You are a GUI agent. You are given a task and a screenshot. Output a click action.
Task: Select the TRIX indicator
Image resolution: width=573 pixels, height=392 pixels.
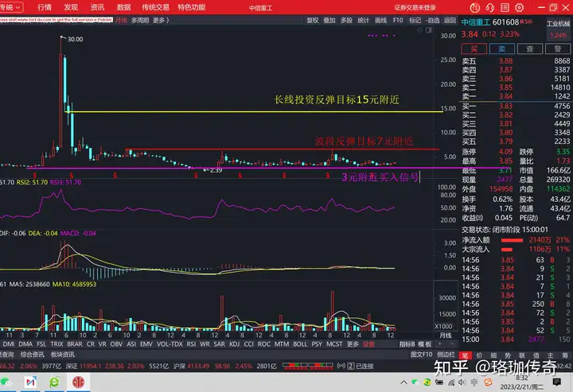click(57, 343)
